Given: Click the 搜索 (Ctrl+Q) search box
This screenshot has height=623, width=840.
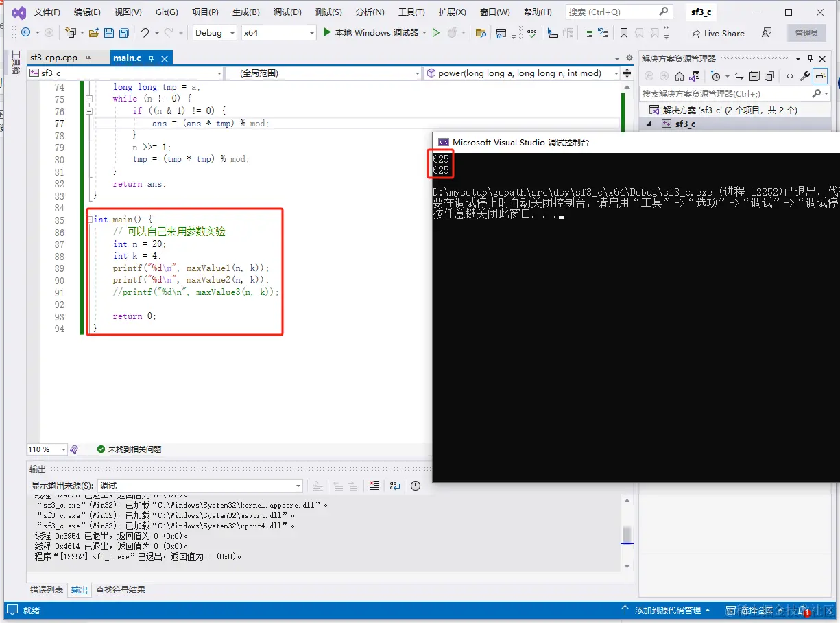Looking at the screenshot, I should 619,12.
